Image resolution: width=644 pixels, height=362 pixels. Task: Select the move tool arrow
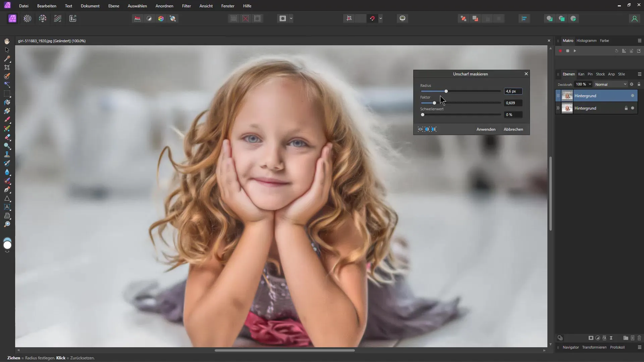[7, 50]
